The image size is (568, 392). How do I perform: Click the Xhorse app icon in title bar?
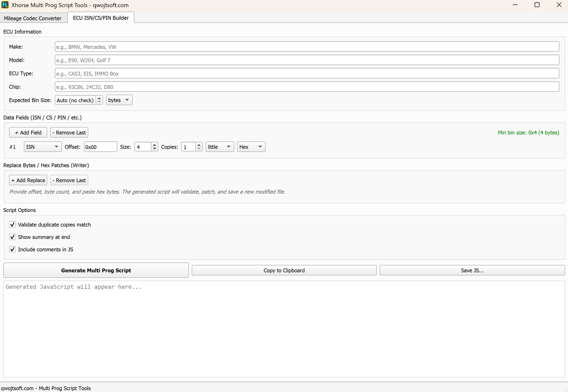tap(5, 5)
